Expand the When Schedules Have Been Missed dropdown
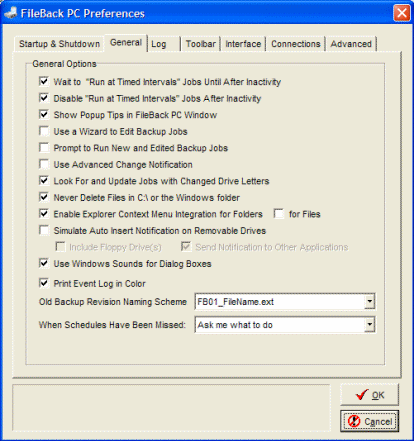This screenshot has width=414, height=441. point(369,325)
